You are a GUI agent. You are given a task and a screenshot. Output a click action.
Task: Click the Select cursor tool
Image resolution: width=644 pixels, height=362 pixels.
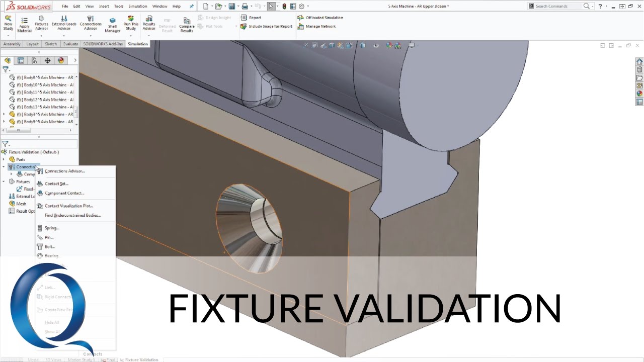click(271, 6)
